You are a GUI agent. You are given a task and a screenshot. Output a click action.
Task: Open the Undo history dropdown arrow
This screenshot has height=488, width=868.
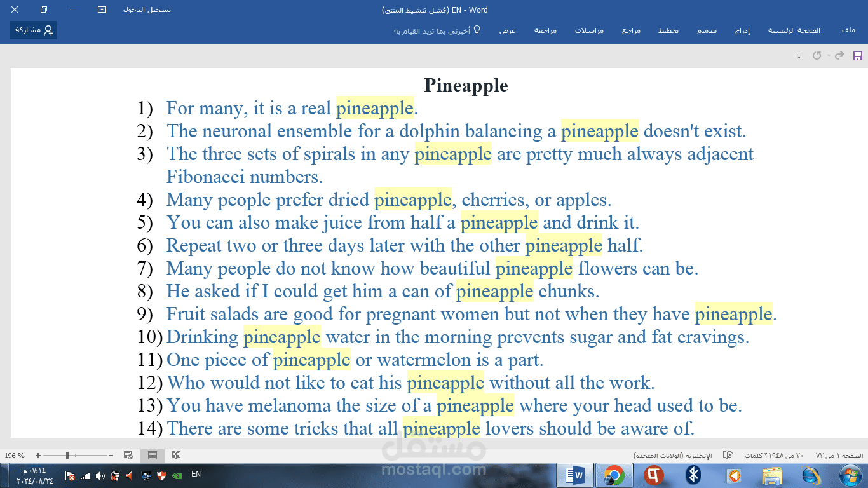point(829,56)
